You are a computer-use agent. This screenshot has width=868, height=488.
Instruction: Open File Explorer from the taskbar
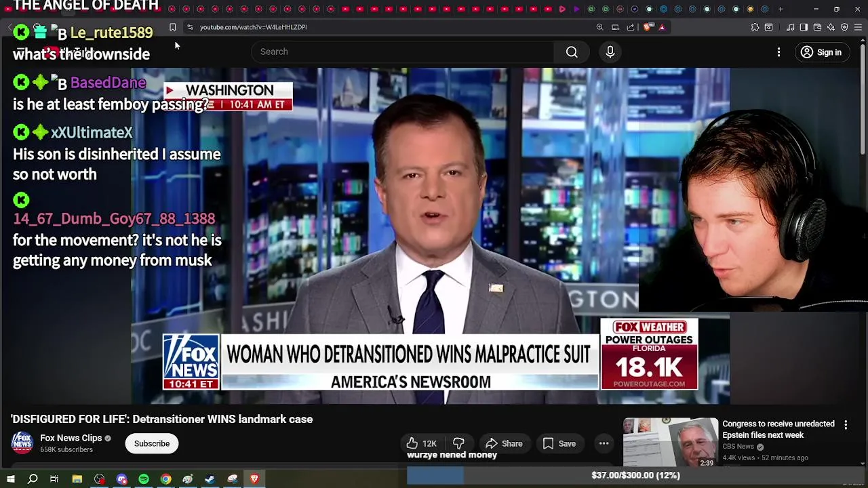click(77, 479)
